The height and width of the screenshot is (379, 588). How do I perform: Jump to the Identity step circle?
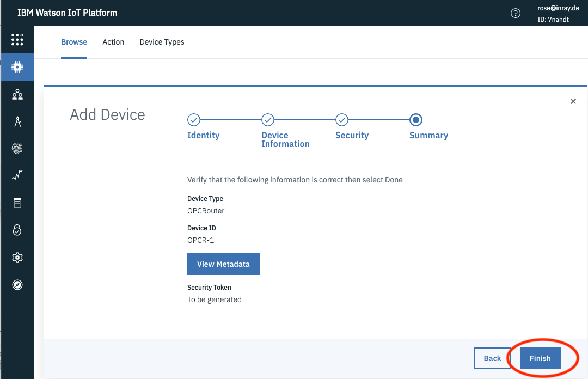click(x=193, y=120)
